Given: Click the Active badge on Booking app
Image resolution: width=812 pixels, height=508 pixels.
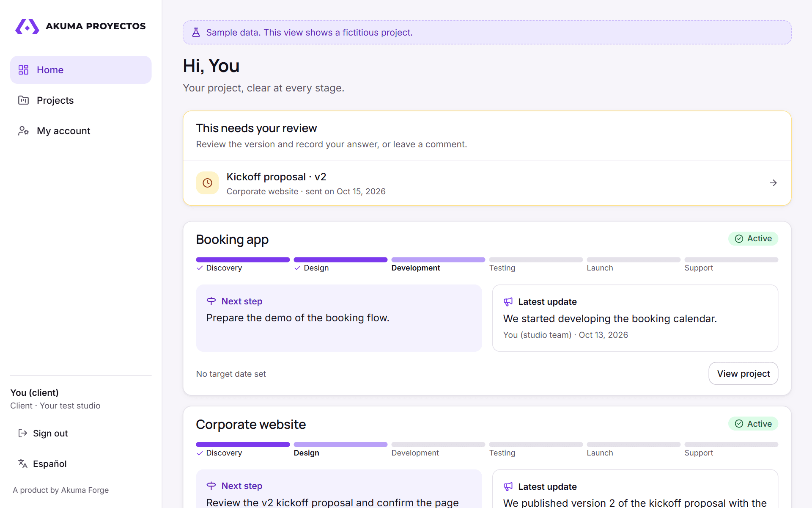Looking at the screenshot, I should pyautogui.click(x=753, y=239).
